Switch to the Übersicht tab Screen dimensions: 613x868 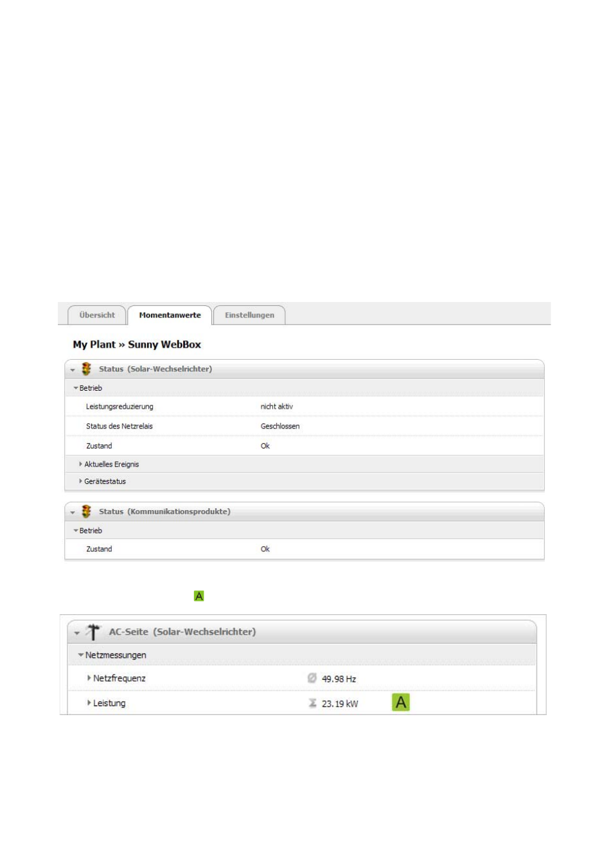tap(97, 315)
